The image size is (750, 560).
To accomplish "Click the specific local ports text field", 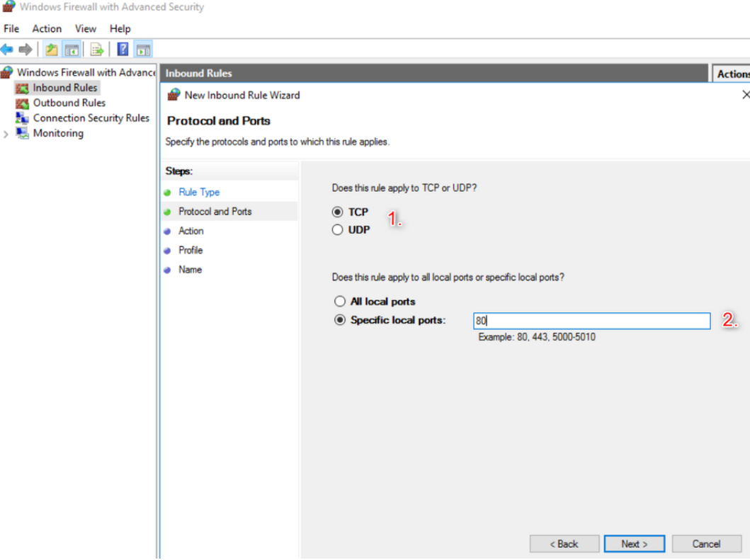I will tap(591, 321).
